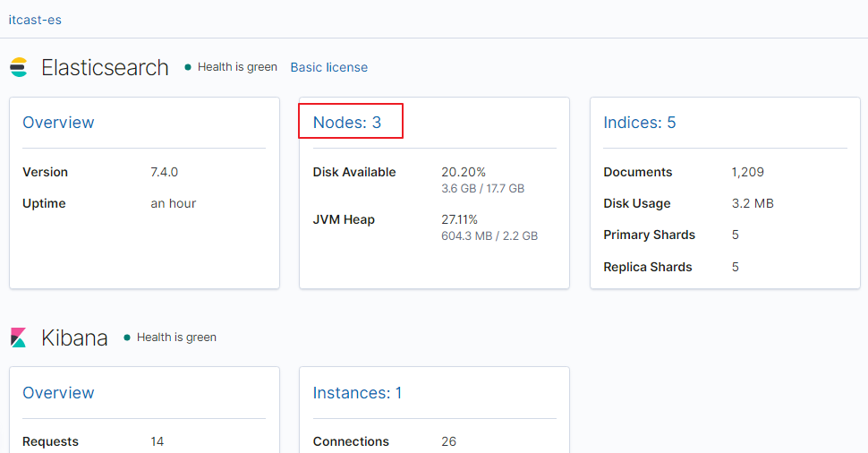This screenshot has height=453, width=868.
Task: Click the Disk Available label
Action: [354, 172]
